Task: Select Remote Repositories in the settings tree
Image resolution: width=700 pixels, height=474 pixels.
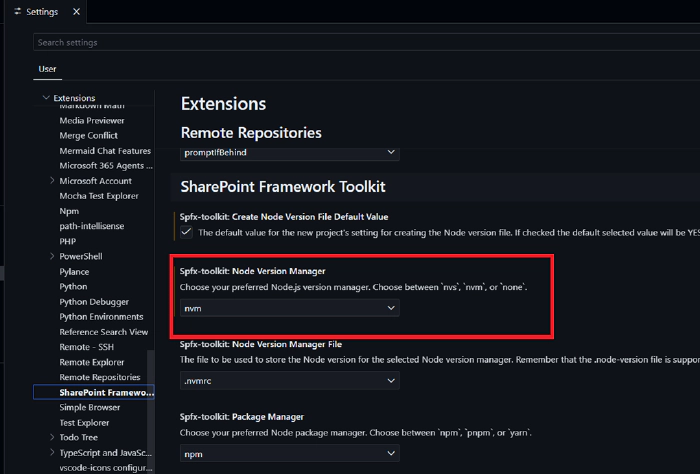Action: click(99, 377)
